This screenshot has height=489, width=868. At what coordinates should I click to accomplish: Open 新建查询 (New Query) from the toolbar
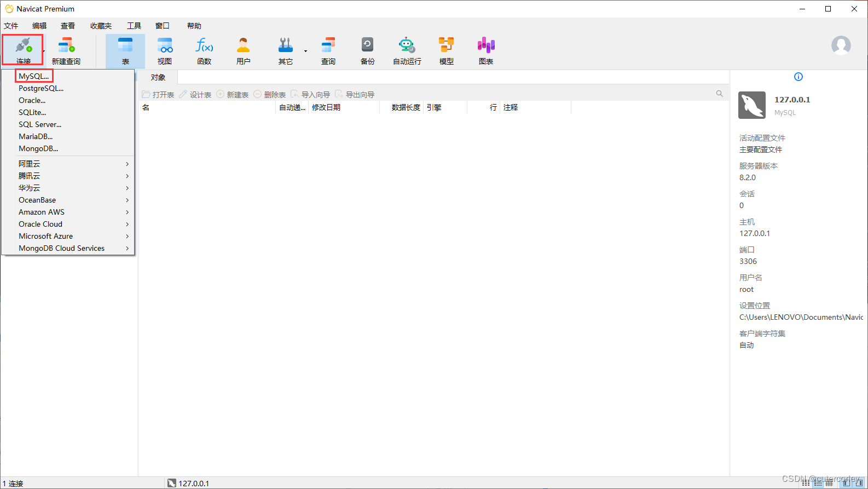tap(66, 51)
